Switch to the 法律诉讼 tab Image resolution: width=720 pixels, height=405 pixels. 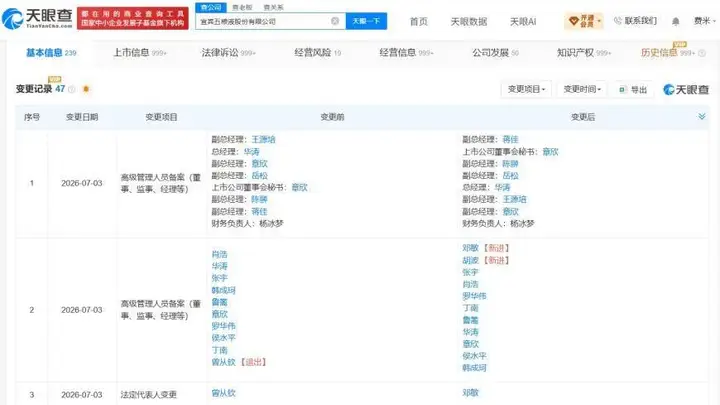pyautogui.click(x=228, y=53)
